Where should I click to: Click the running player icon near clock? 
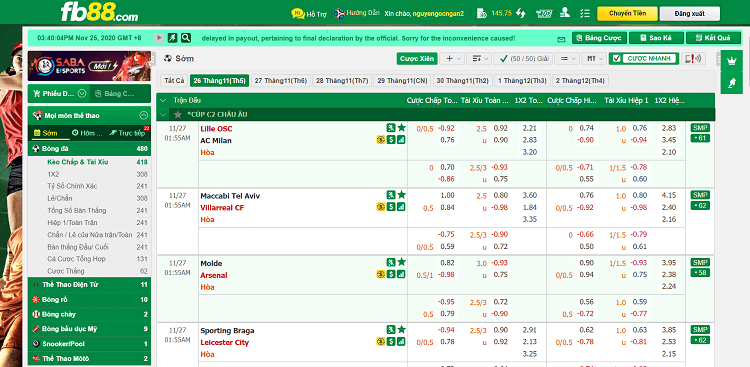point(172,38)
